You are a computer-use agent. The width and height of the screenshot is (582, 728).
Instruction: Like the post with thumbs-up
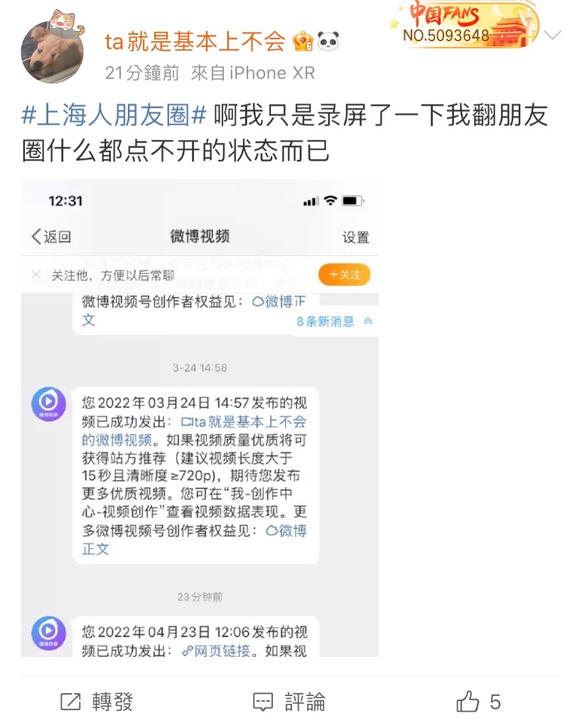click(x=478, y=702)
